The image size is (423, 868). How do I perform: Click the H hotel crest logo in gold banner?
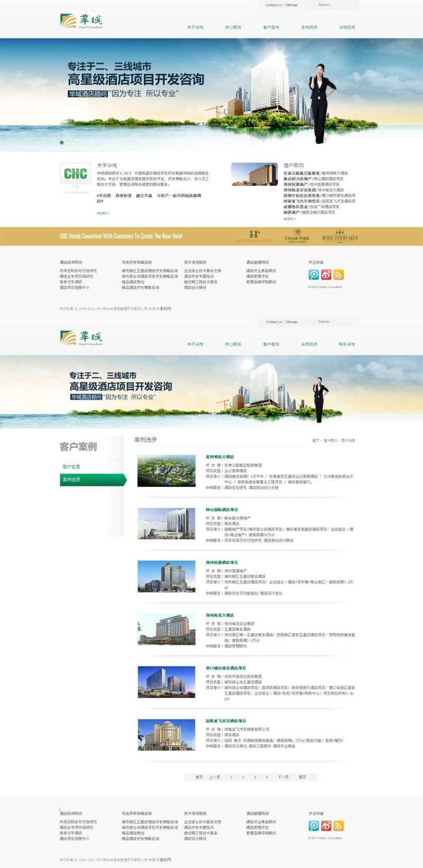254,236
